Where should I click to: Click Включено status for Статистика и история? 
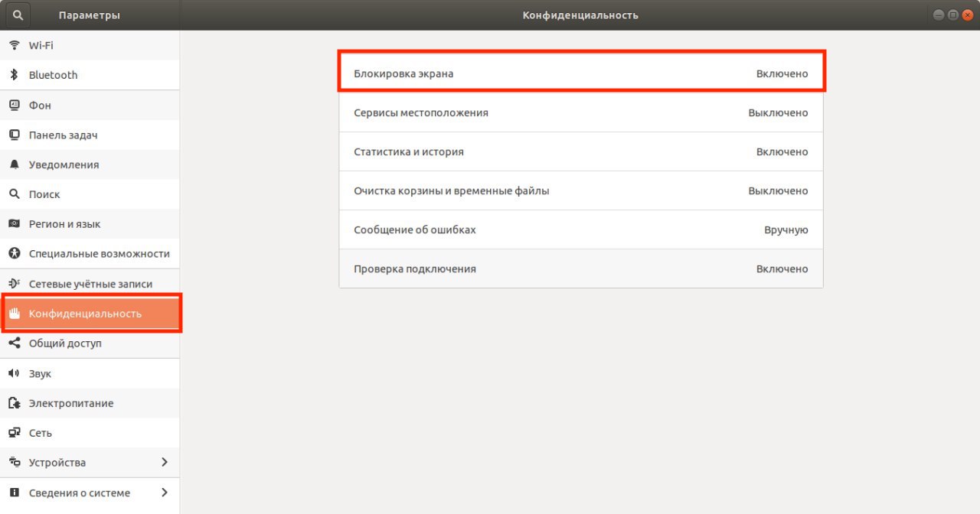point(782,151)
